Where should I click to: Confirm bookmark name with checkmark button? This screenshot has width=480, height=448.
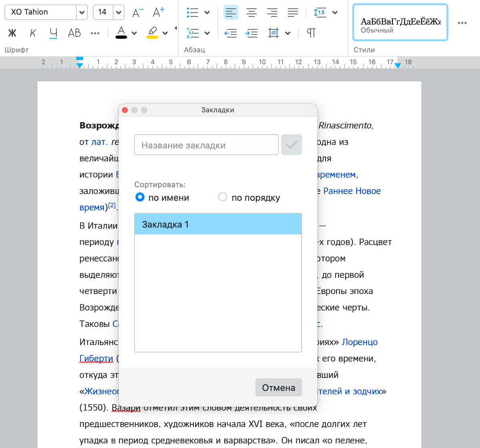tap(292, 145)
